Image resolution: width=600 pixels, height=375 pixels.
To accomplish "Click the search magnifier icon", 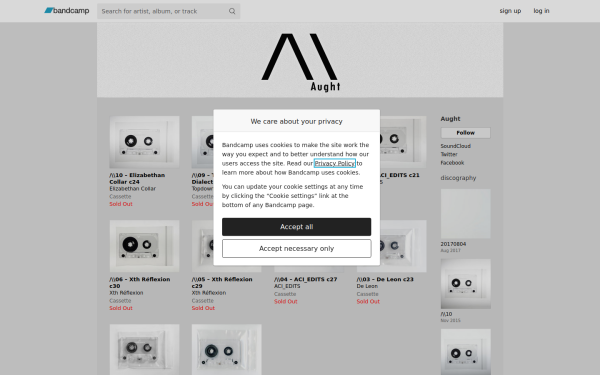I will (x=232, y=11).
